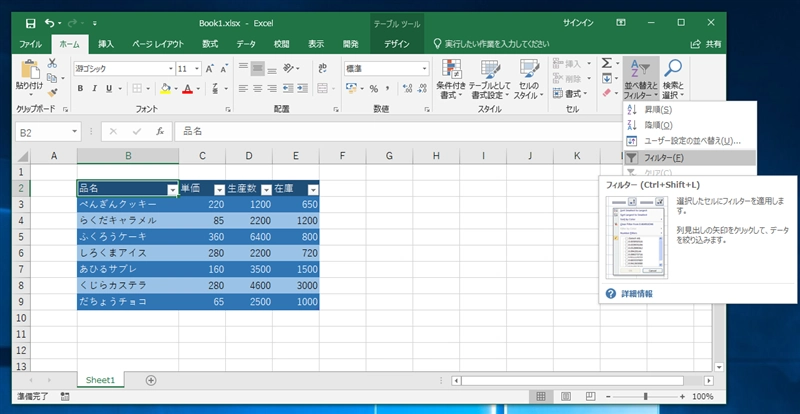Click the merge and center icon
The height and width of the screenshot is (414, 800).
[322, 88]
